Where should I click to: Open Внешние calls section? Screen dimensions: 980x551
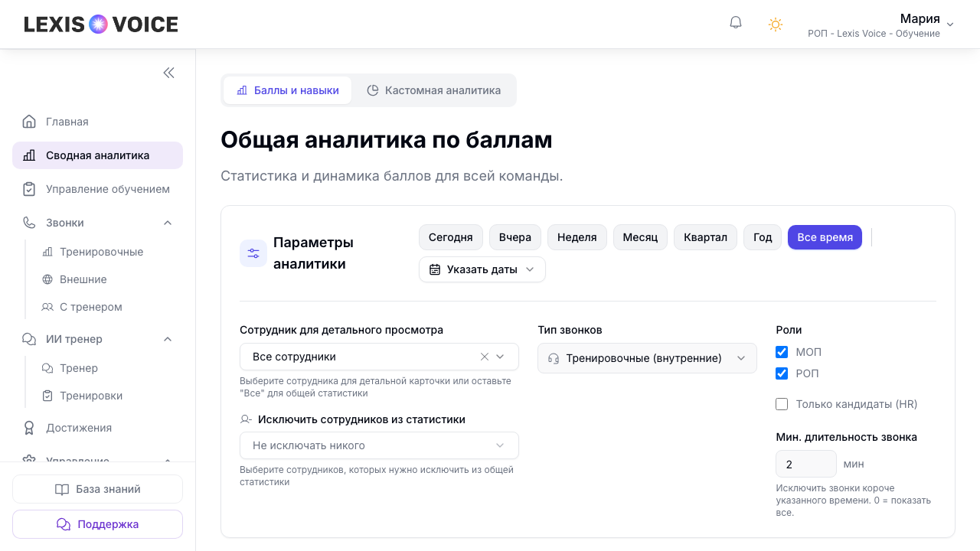point(107,279)
